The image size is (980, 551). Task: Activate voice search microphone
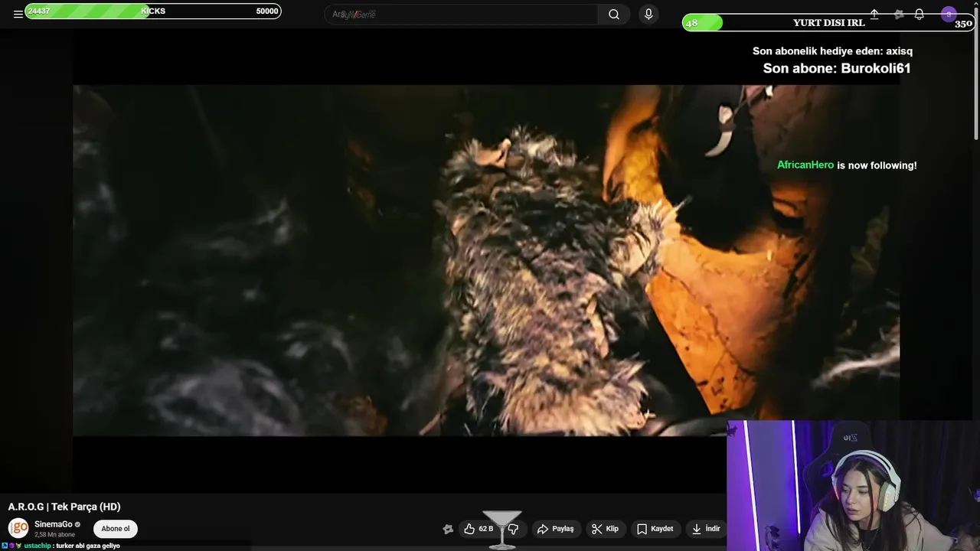(x=648, y=14)
